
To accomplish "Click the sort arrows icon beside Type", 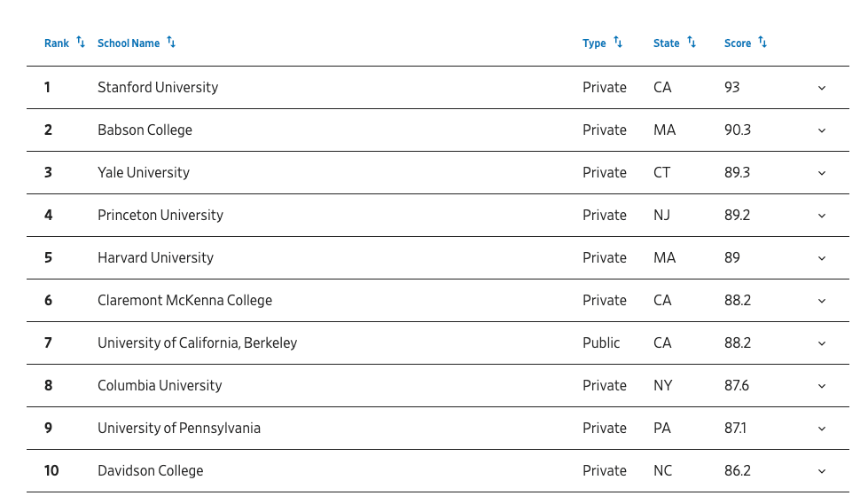I will [x=618, y=42].
